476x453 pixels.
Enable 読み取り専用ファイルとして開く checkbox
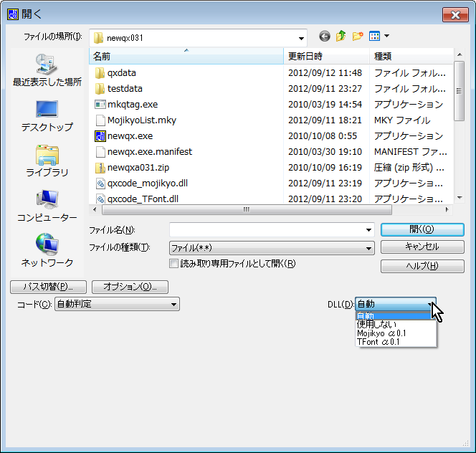(x=173, y=263)
